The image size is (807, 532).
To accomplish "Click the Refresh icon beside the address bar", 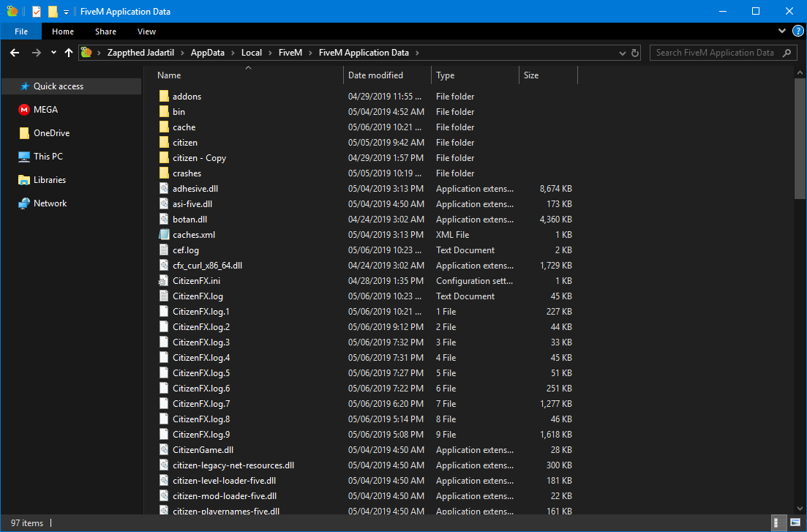I will point(635,53).
